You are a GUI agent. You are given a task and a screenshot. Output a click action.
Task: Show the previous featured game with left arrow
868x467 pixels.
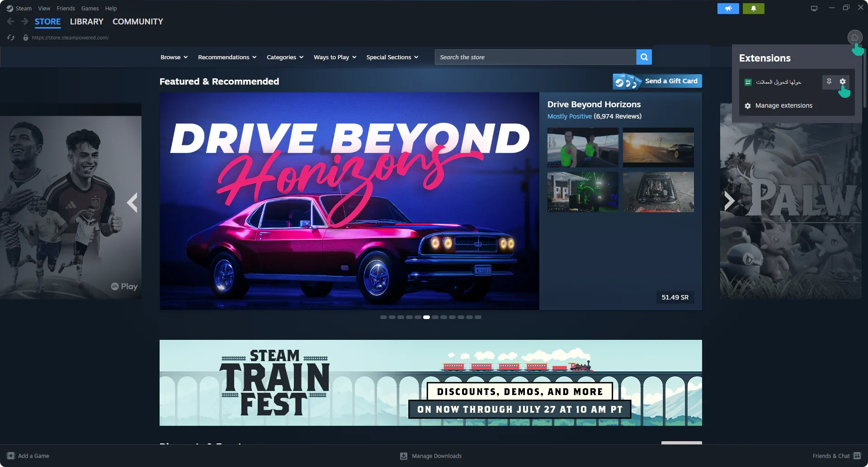(x=132, y=202)
